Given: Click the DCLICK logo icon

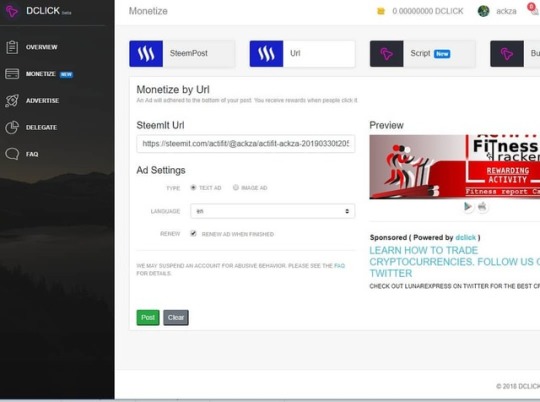Looking at the screenshot, I should (11, 11).
